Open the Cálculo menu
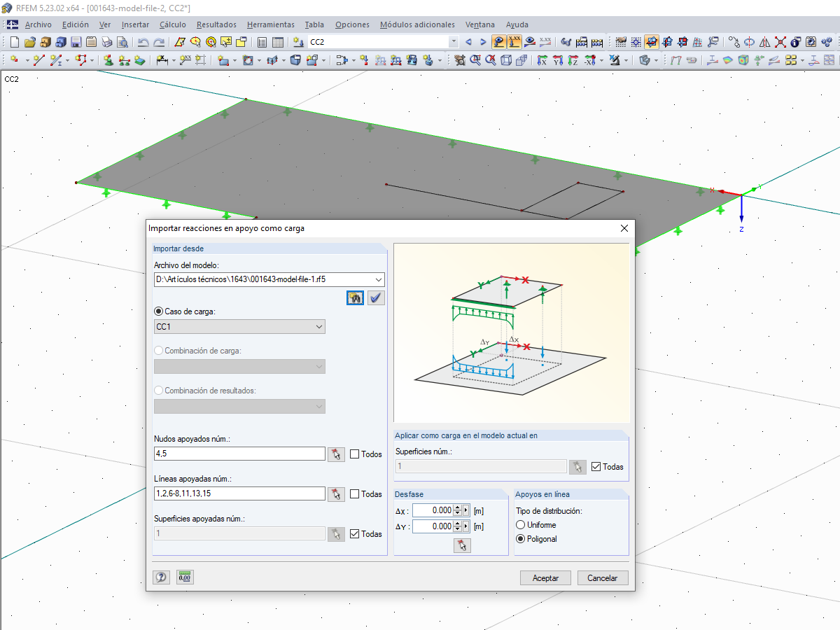 click(x=173, y=24)
